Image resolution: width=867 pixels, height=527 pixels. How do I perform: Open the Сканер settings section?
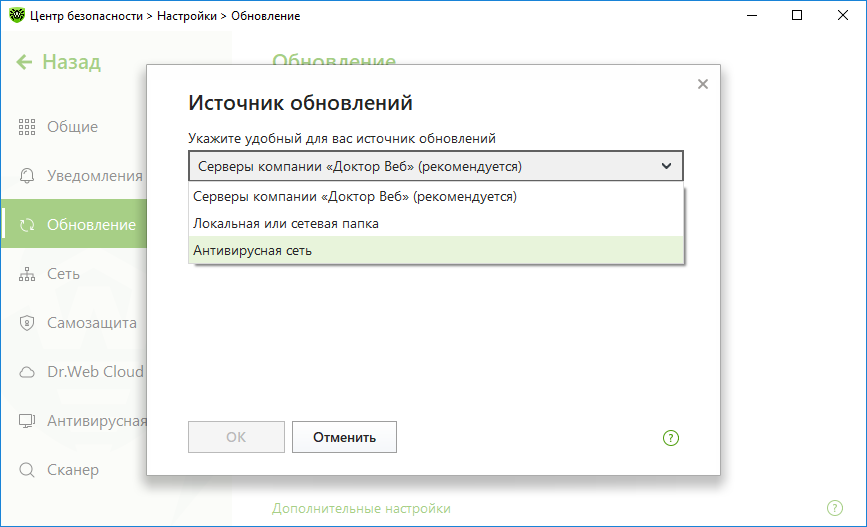point(73,470)
